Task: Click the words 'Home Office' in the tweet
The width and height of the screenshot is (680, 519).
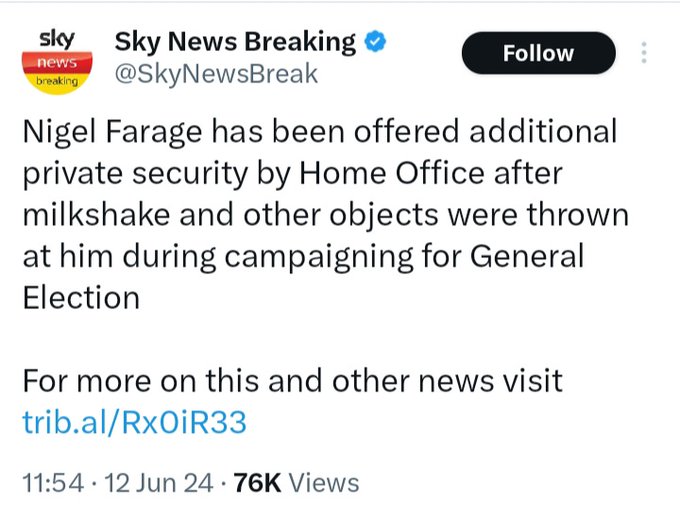Action: (x=392, y=173)
